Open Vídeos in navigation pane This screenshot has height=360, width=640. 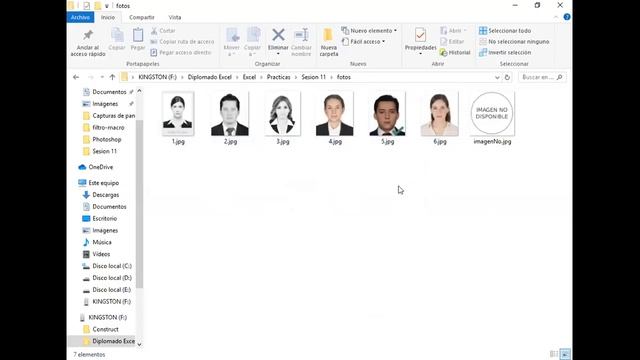96,254
